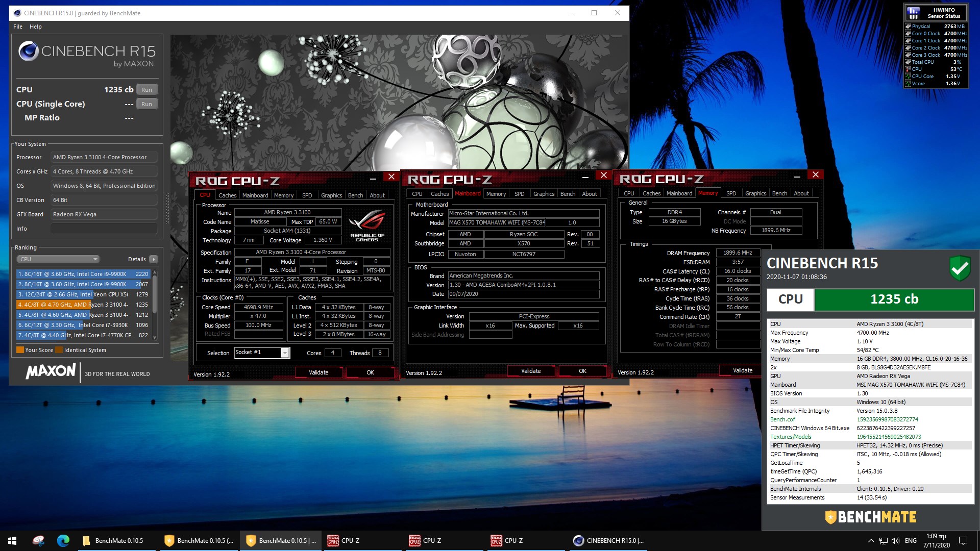Click the orange Your Score swatch

pos(20,350)
